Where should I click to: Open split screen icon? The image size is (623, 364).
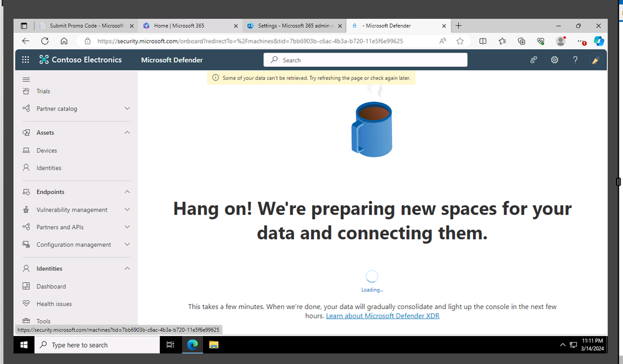pyautogui.click(x=483, y=41)
